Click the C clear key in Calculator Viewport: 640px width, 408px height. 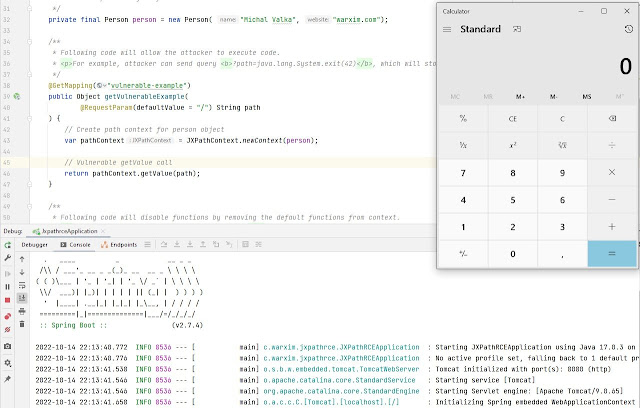tap(562, 119)
